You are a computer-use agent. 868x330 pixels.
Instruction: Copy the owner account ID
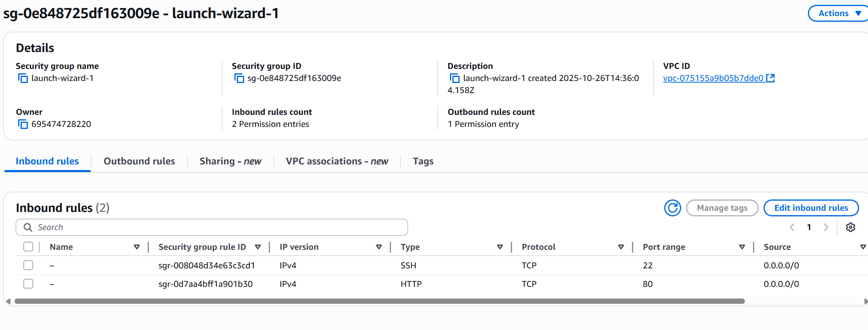23,124
